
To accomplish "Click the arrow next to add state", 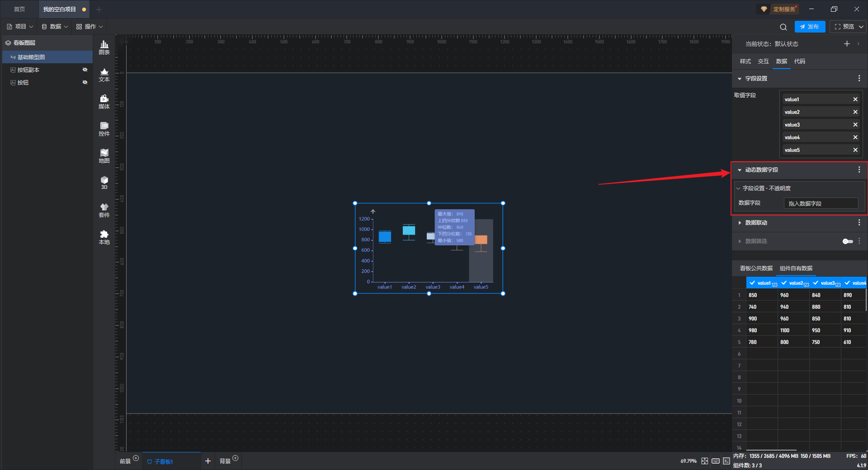I will click(x=859, y=44).
